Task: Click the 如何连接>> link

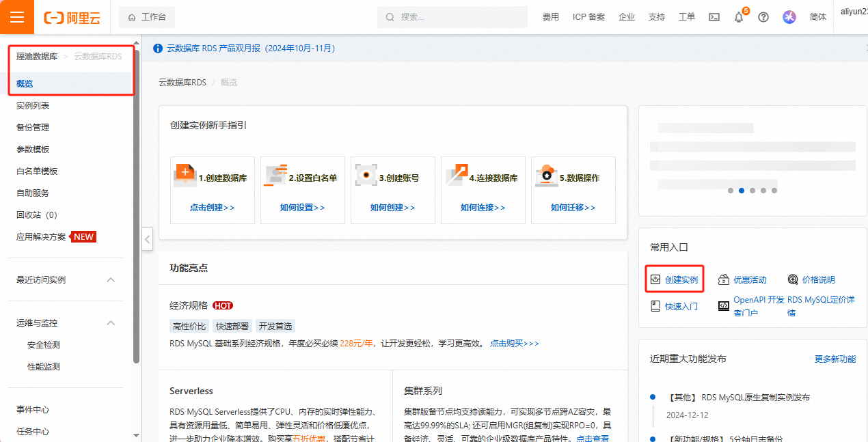Action: [x=483, y=208]
